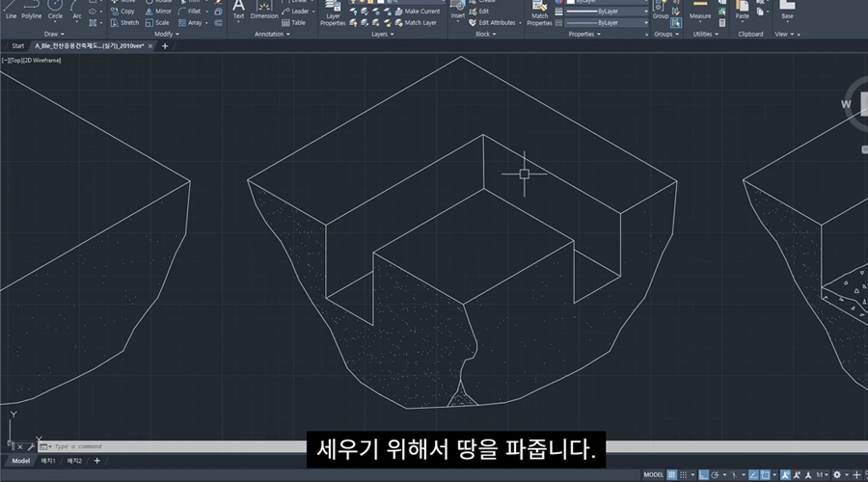Switch to the 배치1 layout tab
The width and height of the screenshot is (868, 482).
[x=48, y=461]
